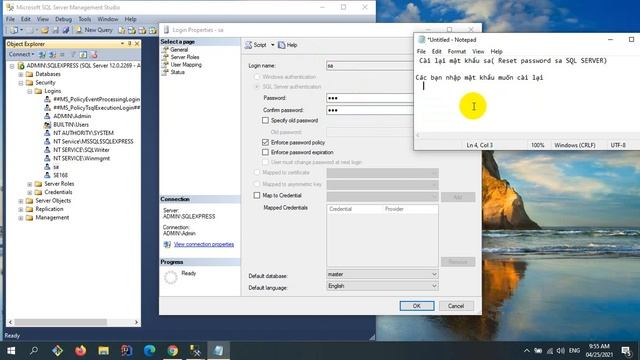Viewport: 640px width, 360px height.
Task: Select the Server Roles page in Login Properties
Action: (x=184, y=57)
